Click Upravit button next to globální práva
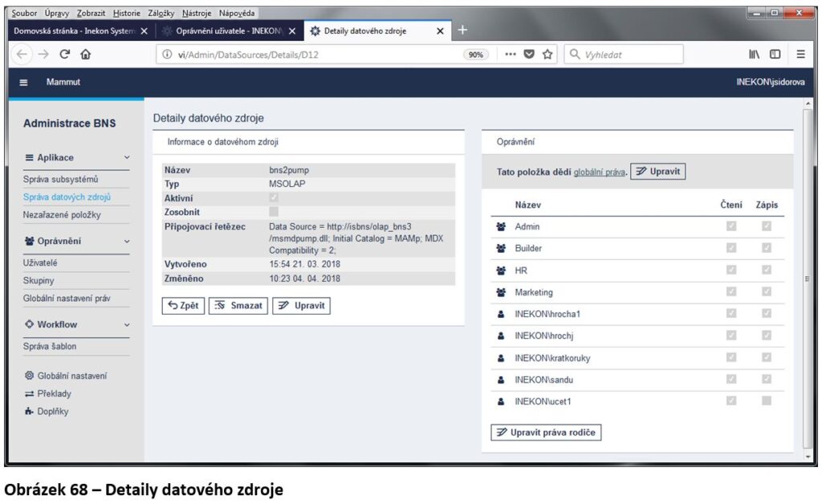This screenshot has width=822, height=504. click(x=658, y=171)
